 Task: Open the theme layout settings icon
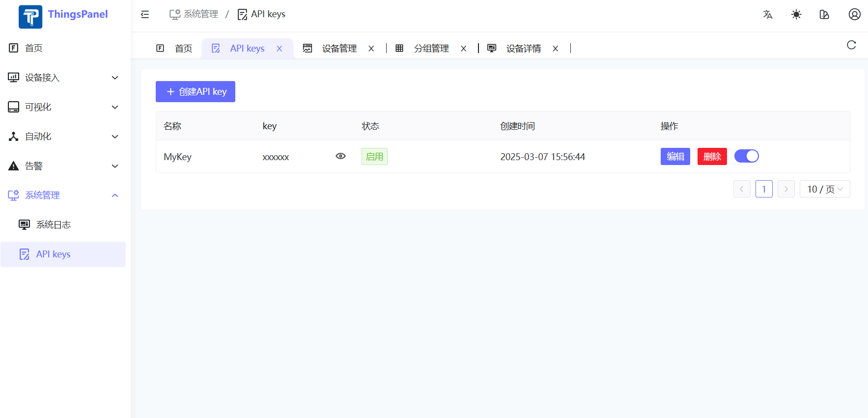click(824, 15)
